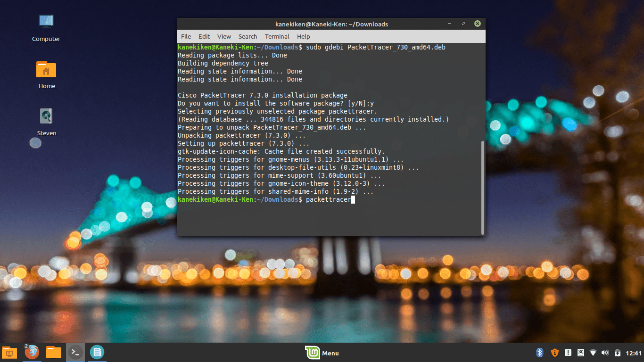Image resolution: width=644 pixels, height=362 pixels.
Task: Maximize the terminal window
Action: tap(463, 24)
